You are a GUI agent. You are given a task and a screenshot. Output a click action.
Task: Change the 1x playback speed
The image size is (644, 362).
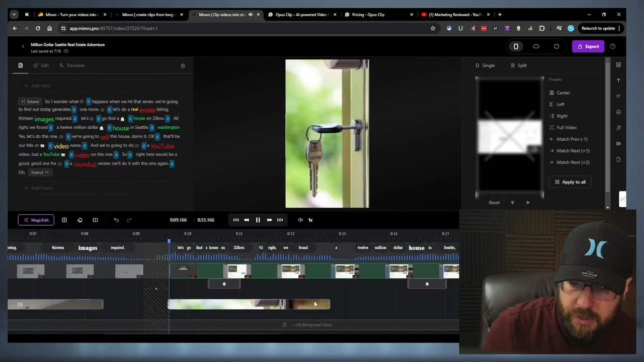pyautogui.click(x=310, y=220)
